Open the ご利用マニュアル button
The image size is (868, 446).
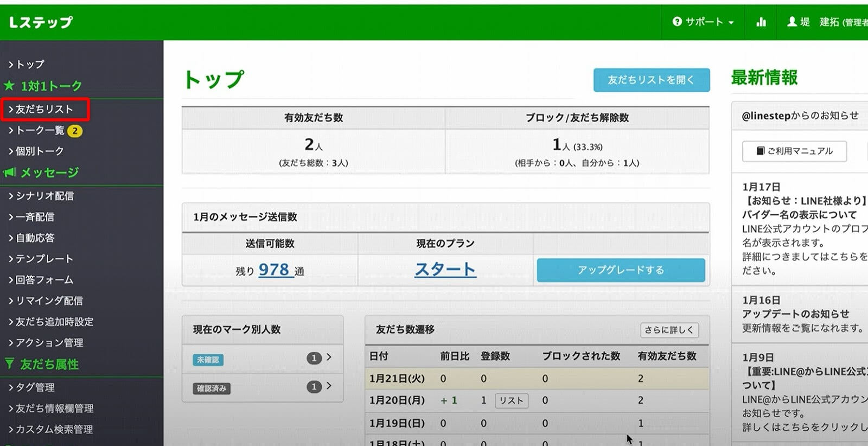[794, 151]
